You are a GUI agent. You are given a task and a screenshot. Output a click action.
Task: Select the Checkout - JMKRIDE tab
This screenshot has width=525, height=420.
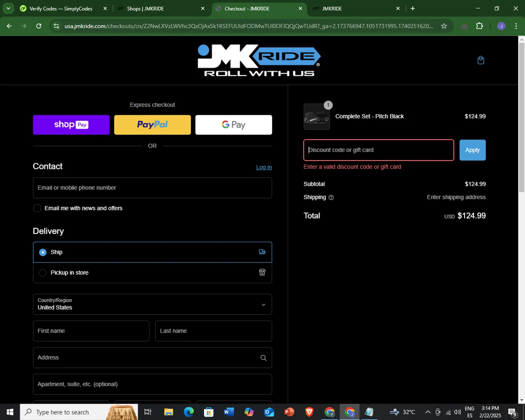tap(259, 8)
